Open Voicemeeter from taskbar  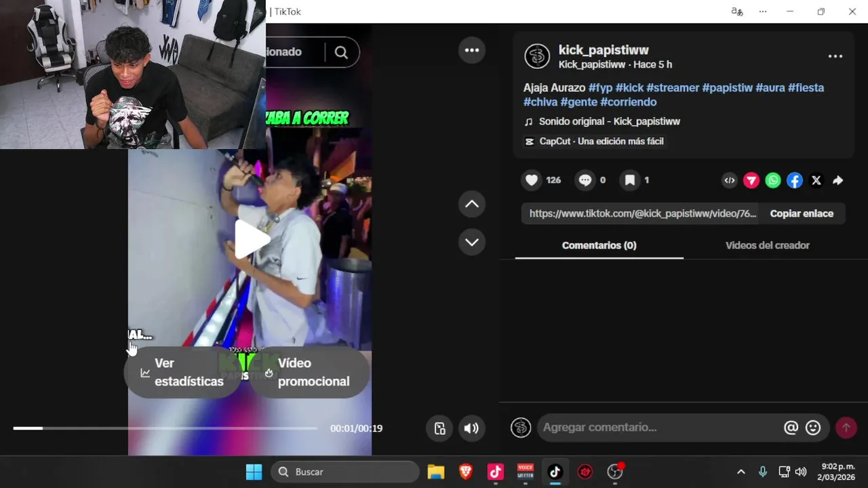(526, 472)
